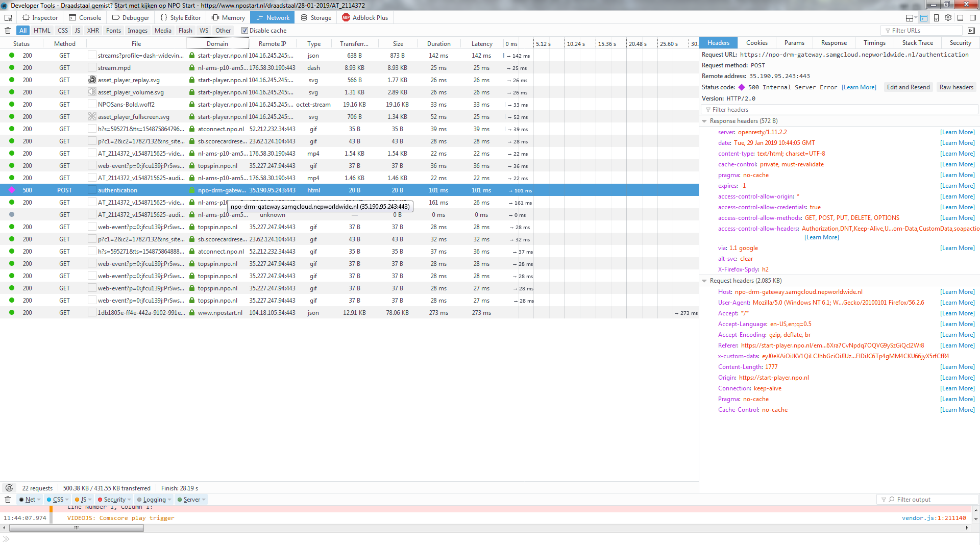Click the console prompt chevron icon

[x=6, y=539]
